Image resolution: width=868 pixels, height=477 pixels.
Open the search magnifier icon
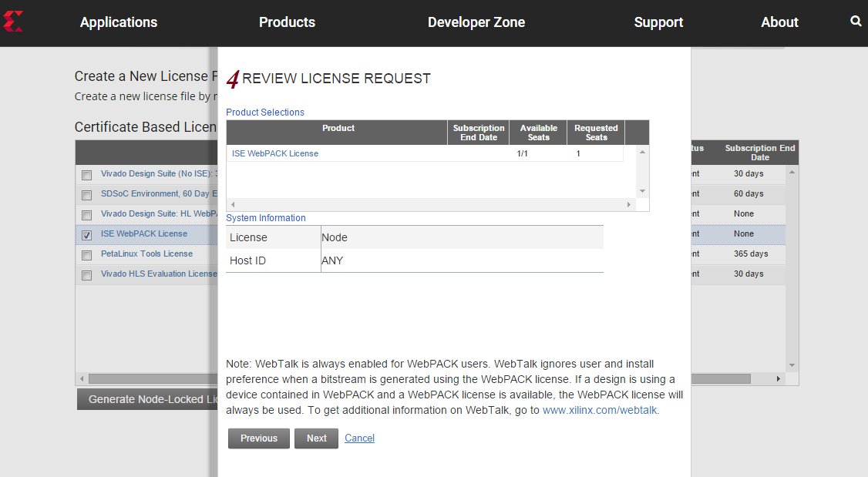pos(856,21)
